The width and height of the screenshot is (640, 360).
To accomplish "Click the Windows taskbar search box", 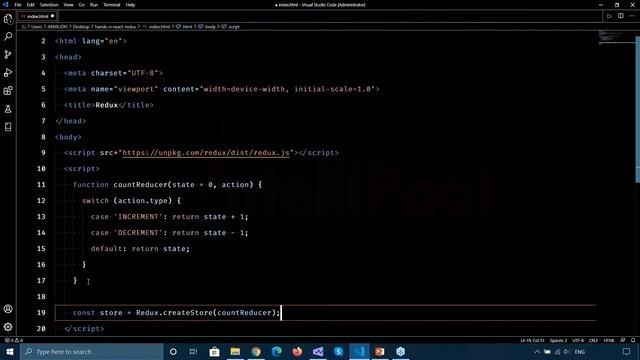I will tap(92, 352).
